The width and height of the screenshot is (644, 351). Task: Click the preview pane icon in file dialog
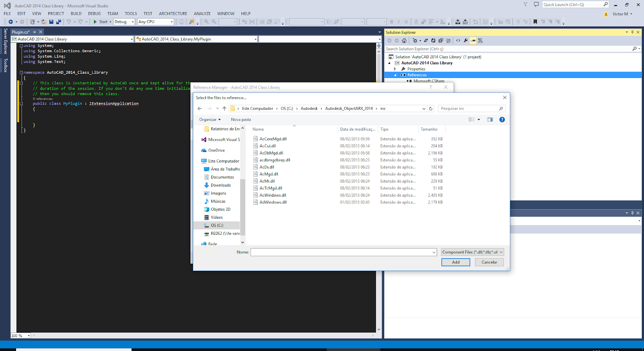tap(490, 119)
